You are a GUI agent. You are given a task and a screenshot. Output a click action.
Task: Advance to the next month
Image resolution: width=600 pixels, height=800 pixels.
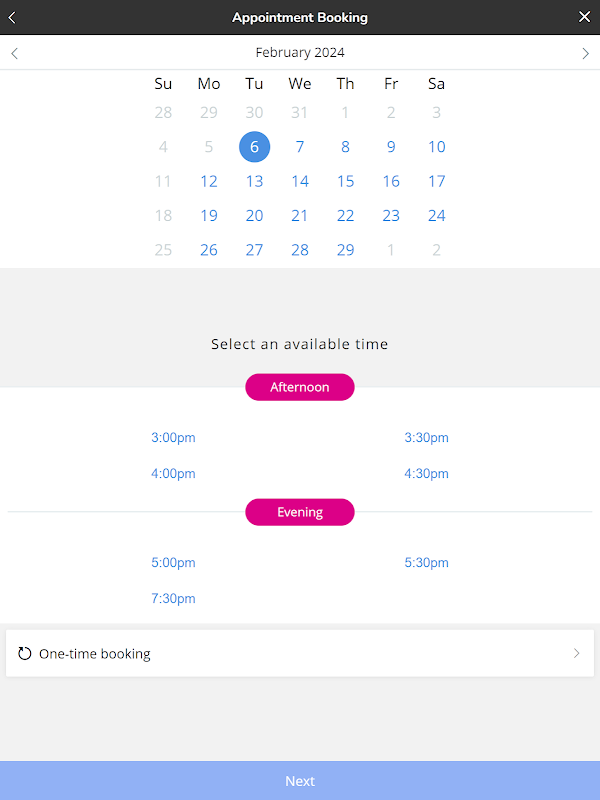586,53
